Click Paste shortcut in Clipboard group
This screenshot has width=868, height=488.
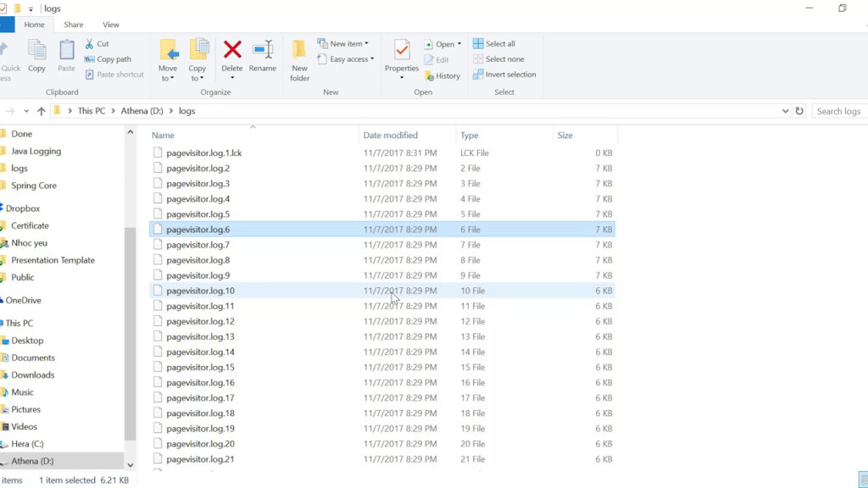[x=114, y=75]
